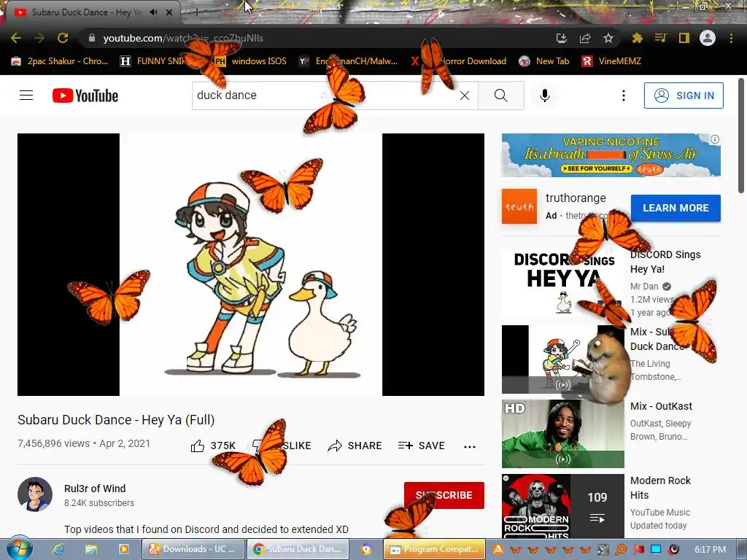Screen dimensions: 747x560
Task: Click the share page icon in address bar
Action: tap(585, 38)
